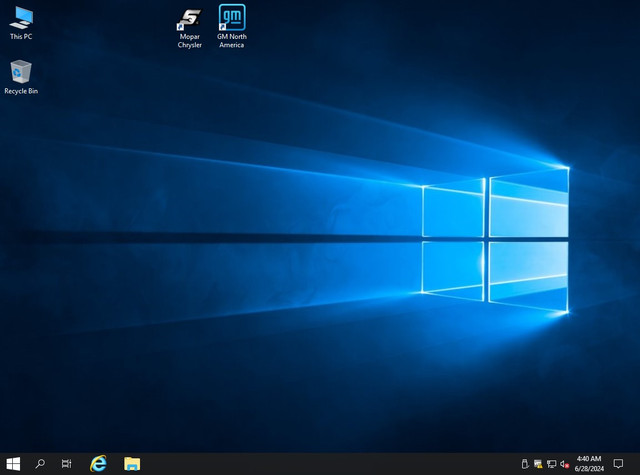
Task: Open the muted volume tray icon
Action: (x=564, y=464)
